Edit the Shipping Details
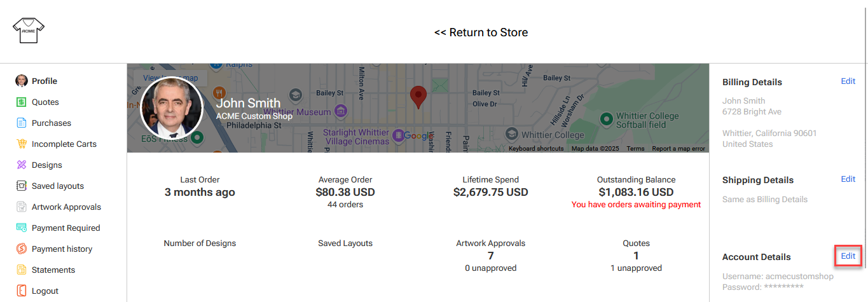Screen dimensions: 868x302 click(x=848, y=179)
